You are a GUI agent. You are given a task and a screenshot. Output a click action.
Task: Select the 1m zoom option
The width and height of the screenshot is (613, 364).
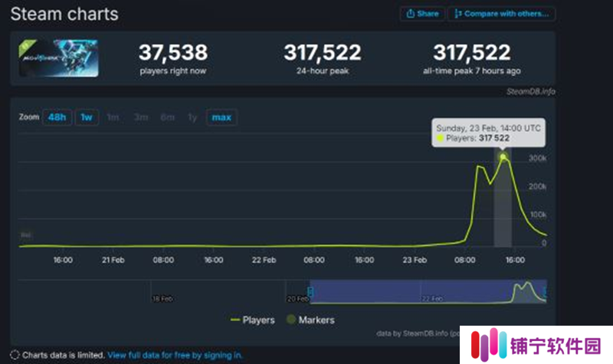113,117
